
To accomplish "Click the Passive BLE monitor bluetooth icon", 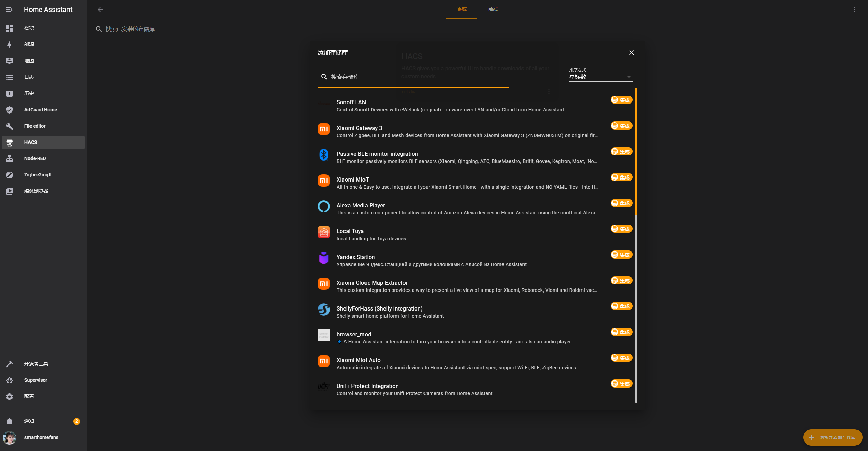I will pyautogui.click(x=324, y=155).
